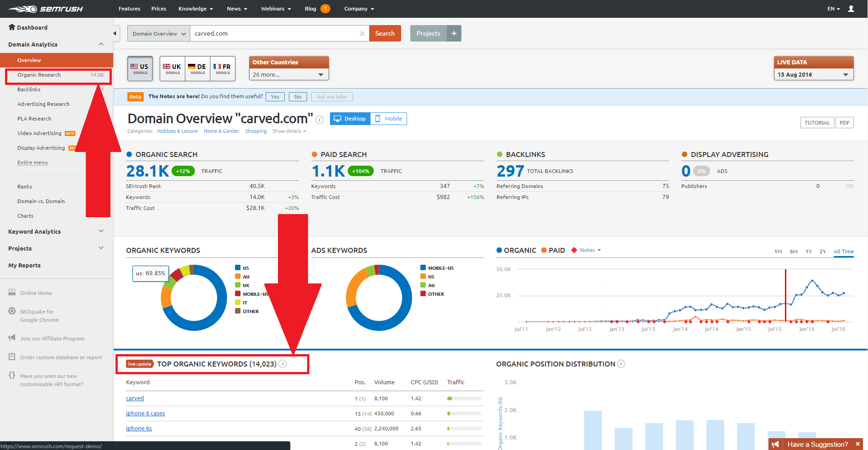Open the Live Data date dropdown
The width and height of the screenshot is (868, 450).
coord(813,74)
